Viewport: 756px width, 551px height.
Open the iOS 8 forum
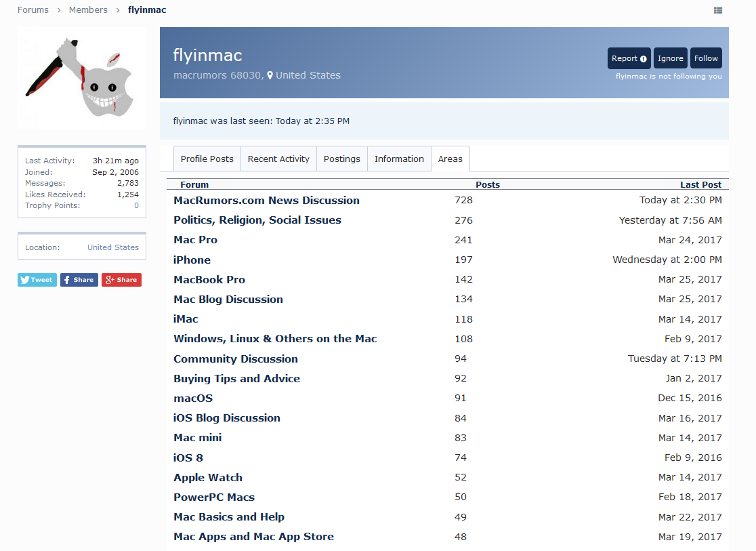tap(188, 457)
